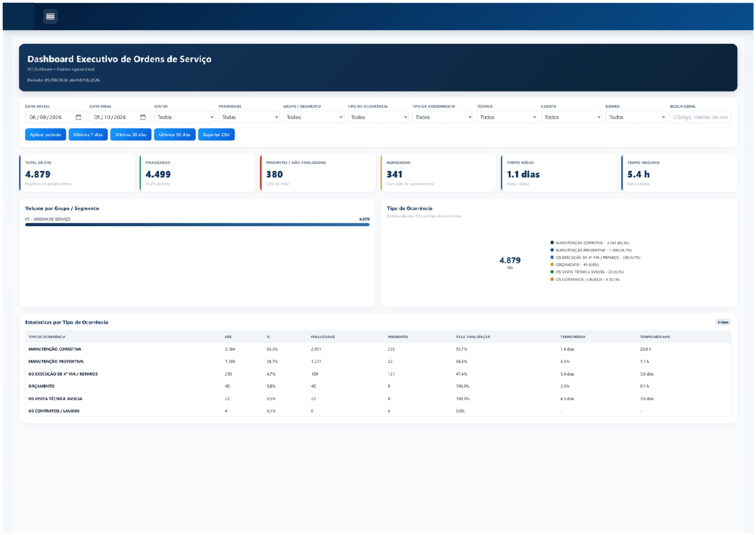Open the hamburger menu in the top bar

coord(50,16)
